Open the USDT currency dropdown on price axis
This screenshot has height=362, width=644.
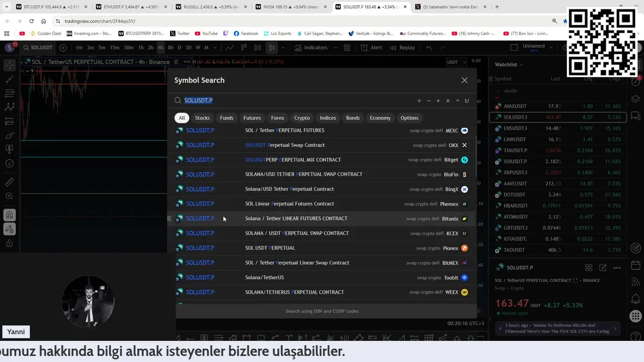tap(457, 62)
